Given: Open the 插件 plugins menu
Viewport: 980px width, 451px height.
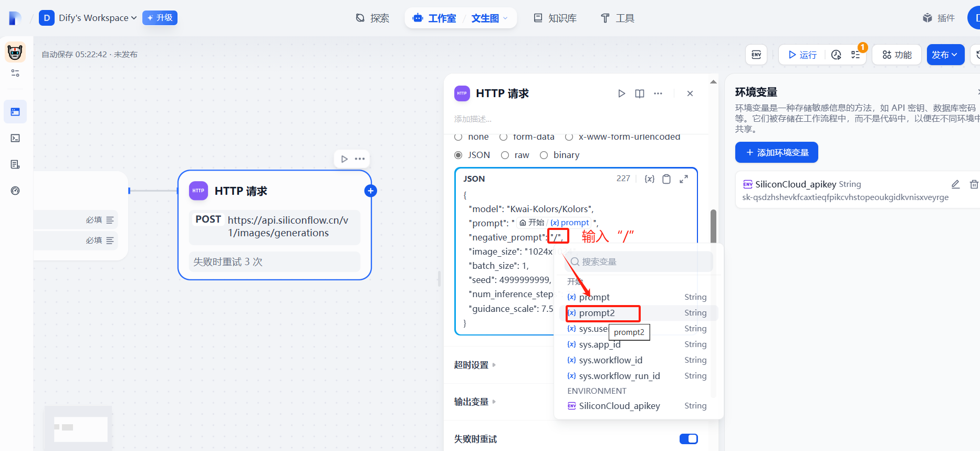Looking at the screenshot, I should pyautogui.click(x=939, y=18).
